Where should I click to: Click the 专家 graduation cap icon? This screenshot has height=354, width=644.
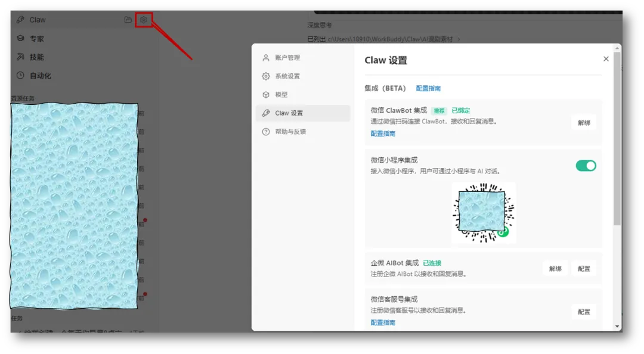tap(20, 38)
